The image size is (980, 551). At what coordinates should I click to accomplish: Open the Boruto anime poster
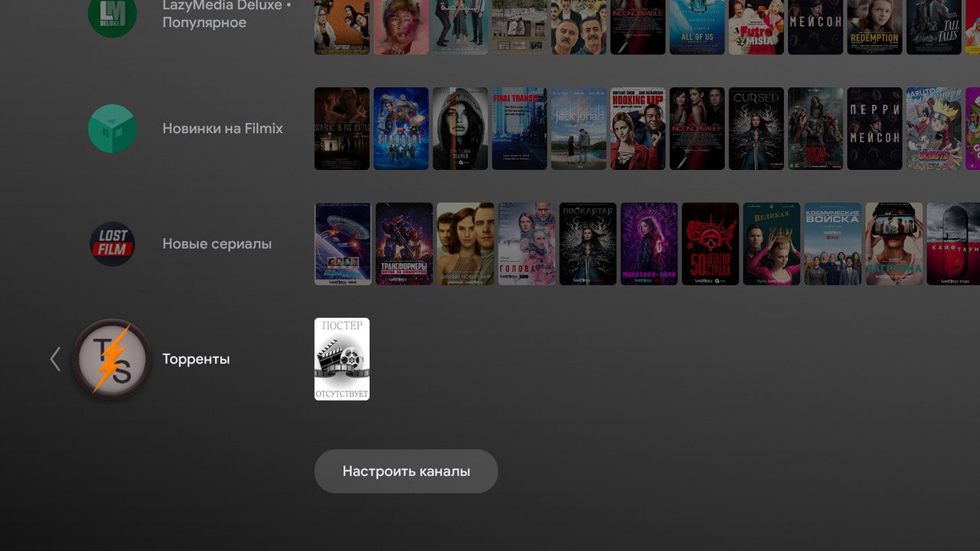click(934, 129)
